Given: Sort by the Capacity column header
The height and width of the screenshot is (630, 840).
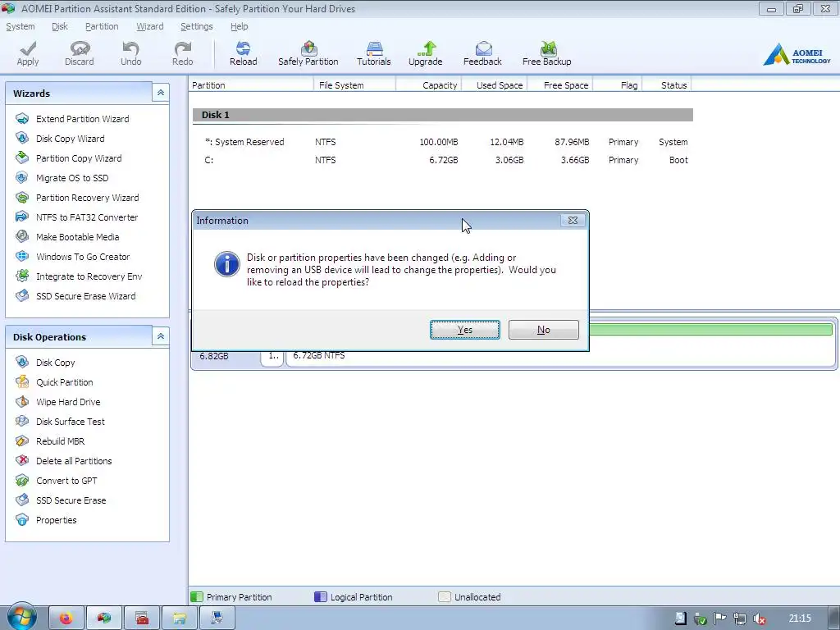Looking at the screenshot, I should [428, 85].
